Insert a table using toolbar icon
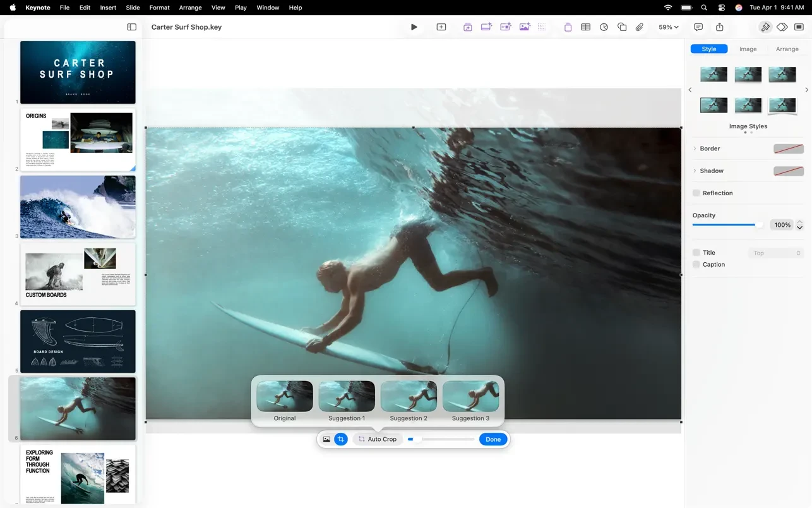The height and width of the screenshot is (508, 812). 586,27
